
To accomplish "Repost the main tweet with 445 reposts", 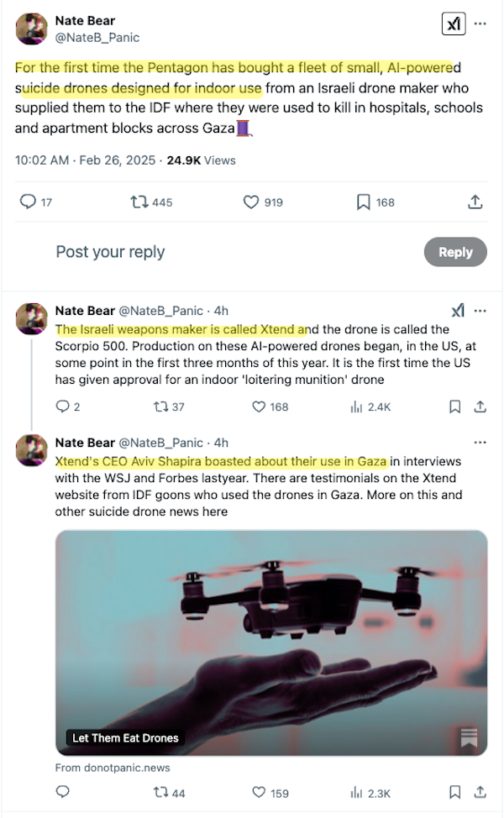I will [x=151, y=202].
